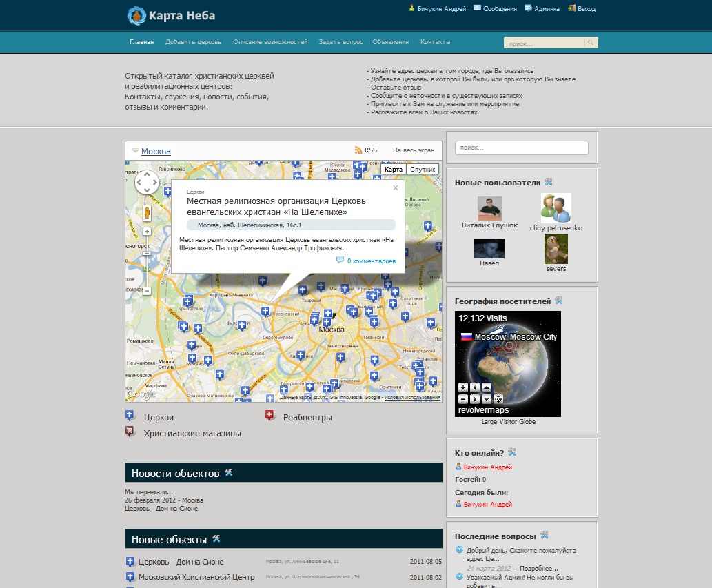Click wrench icon beside Кто онлайн?
The image size is (712, 588).
(512, 453)
